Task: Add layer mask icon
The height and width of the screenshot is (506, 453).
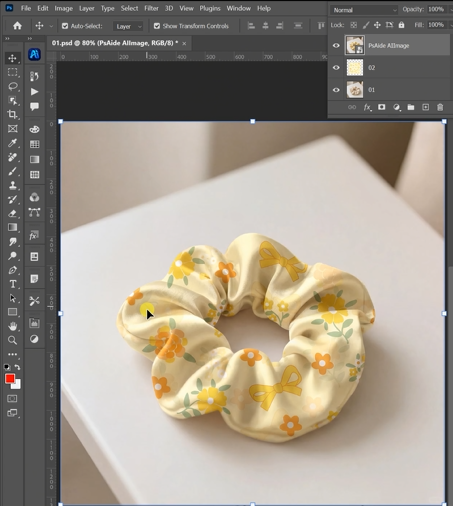Action: (381, 107)
